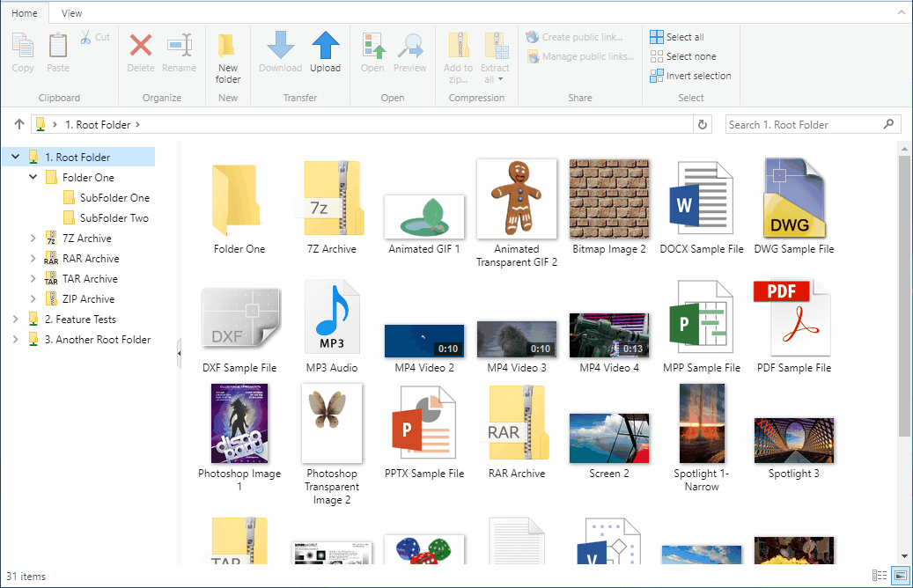Click the 1. Root Folder breadcrumb

pos(97,125)
